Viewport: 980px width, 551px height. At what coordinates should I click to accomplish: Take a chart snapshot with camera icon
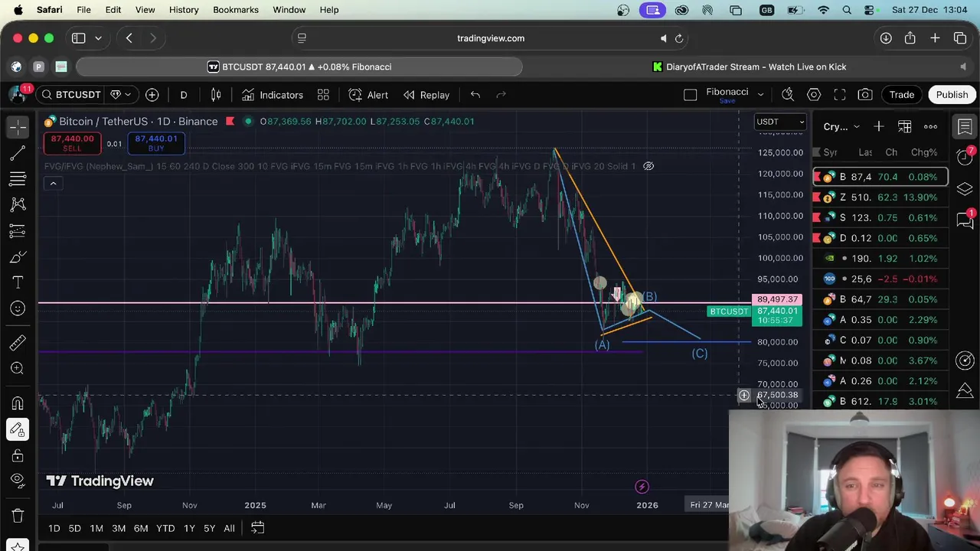click(865, 95)
